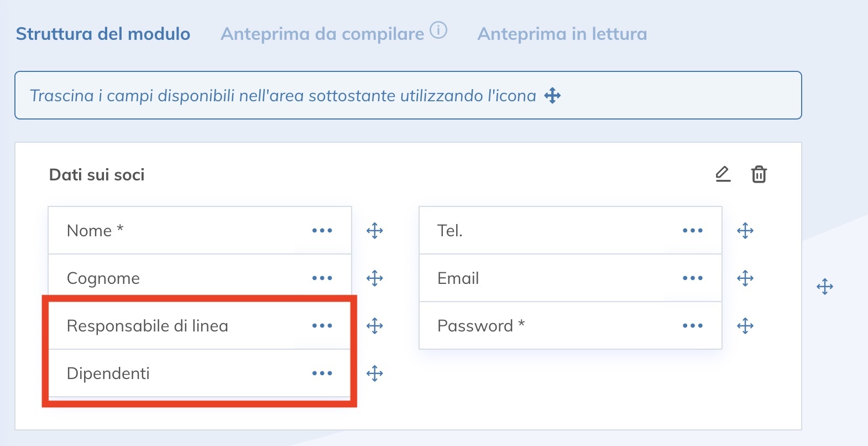Open options for the Email field
Screen dimensions: 868x446
[x=693, y=278]
